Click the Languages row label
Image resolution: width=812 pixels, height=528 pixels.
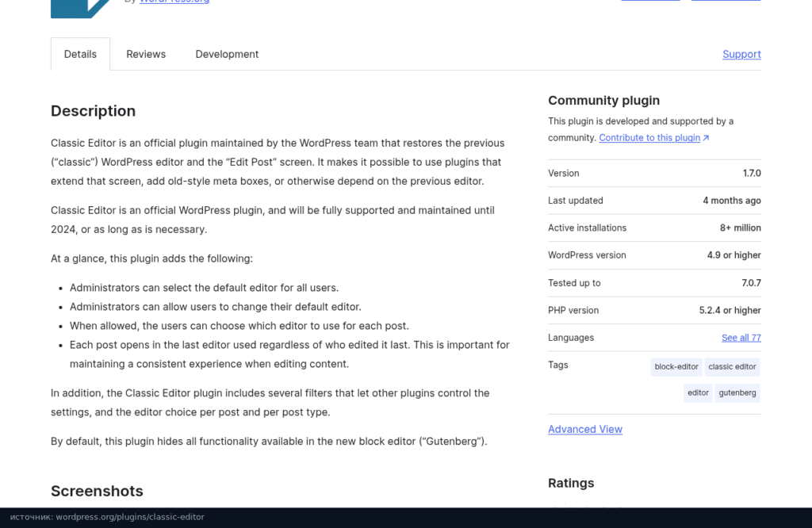[x=571, y=338]
